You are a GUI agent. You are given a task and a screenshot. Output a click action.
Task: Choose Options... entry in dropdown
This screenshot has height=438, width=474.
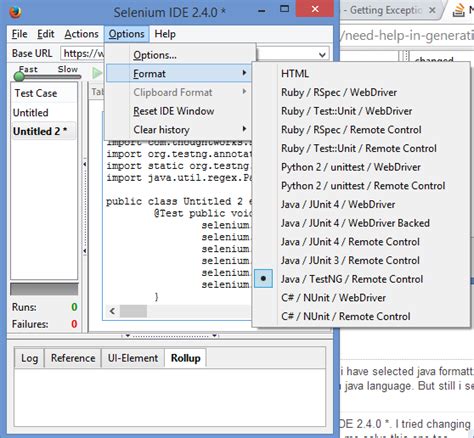pyautogui.click(x=179, y=55)
